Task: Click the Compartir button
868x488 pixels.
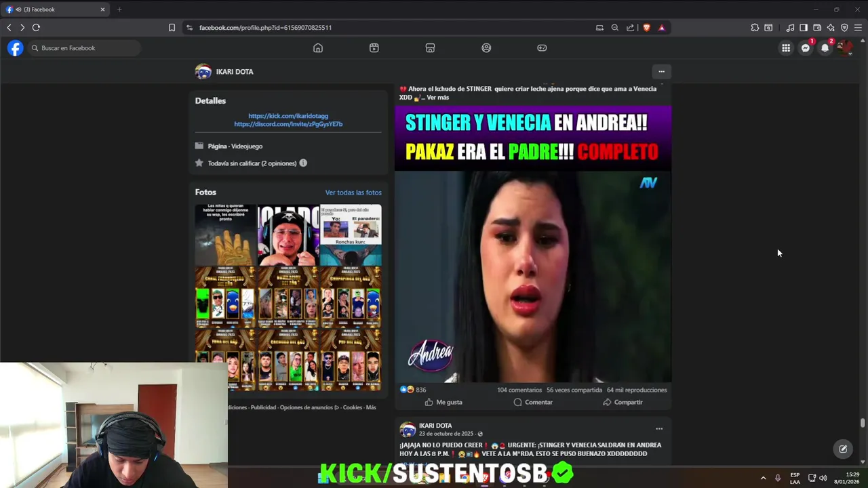Action: [623, 403]
